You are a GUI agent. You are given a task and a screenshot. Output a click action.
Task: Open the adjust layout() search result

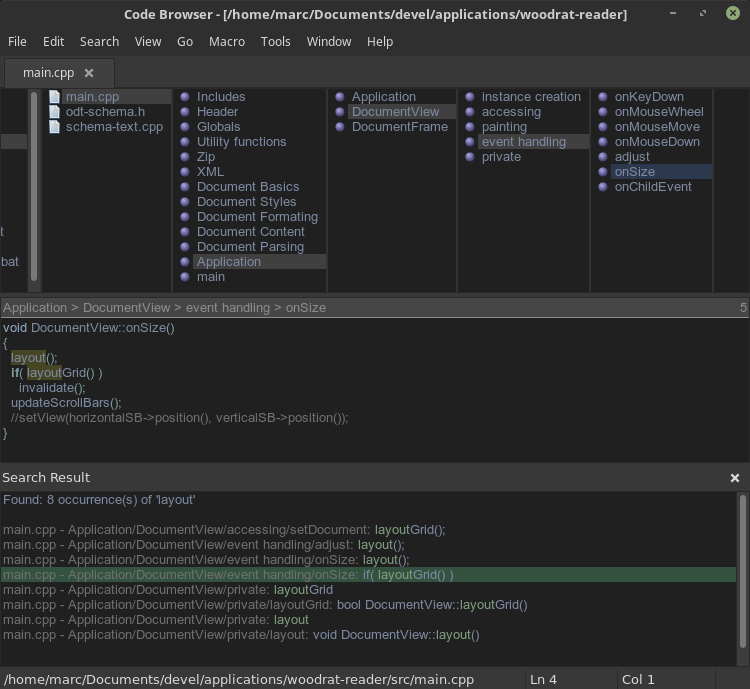coord(368,545)
